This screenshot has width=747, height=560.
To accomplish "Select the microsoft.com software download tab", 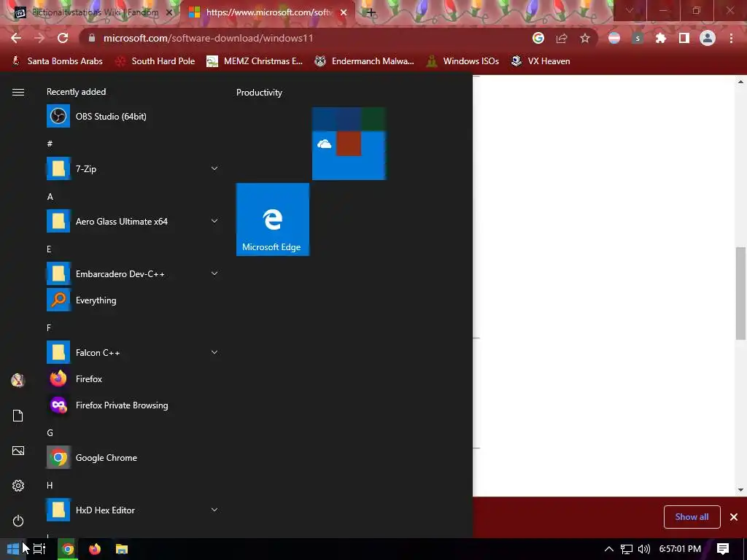I will 267,12.
